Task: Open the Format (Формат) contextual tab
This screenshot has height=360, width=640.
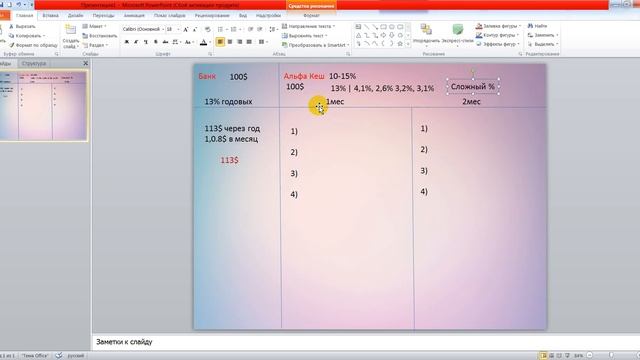Action: coord(311,16)
